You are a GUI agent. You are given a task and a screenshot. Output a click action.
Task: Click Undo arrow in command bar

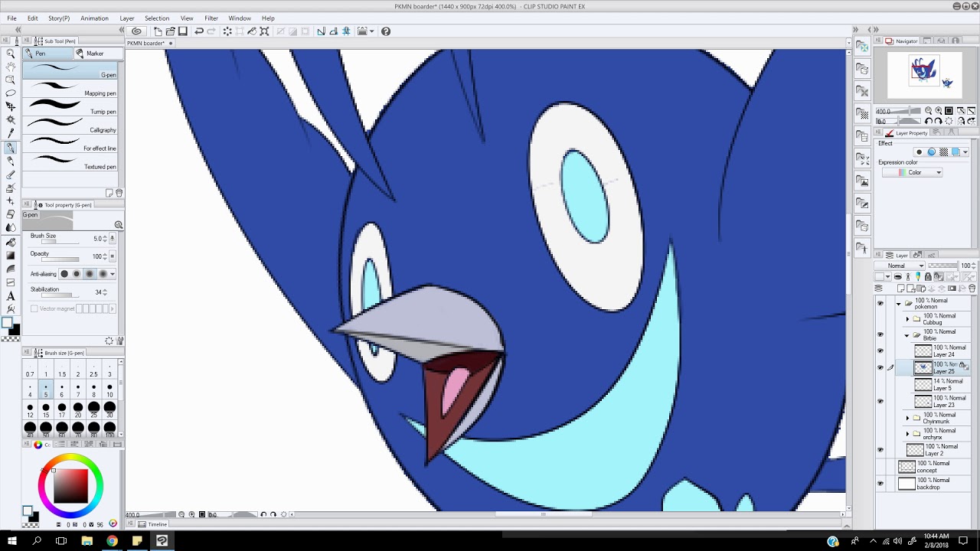click(x=199, y=31)
